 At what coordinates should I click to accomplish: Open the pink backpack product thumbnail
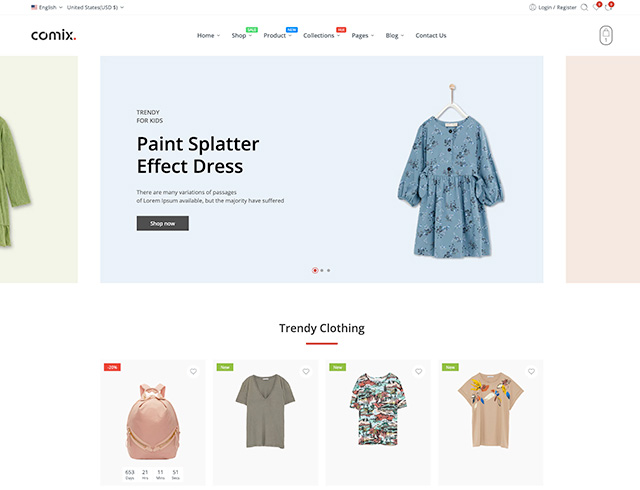tap(153, 421)
